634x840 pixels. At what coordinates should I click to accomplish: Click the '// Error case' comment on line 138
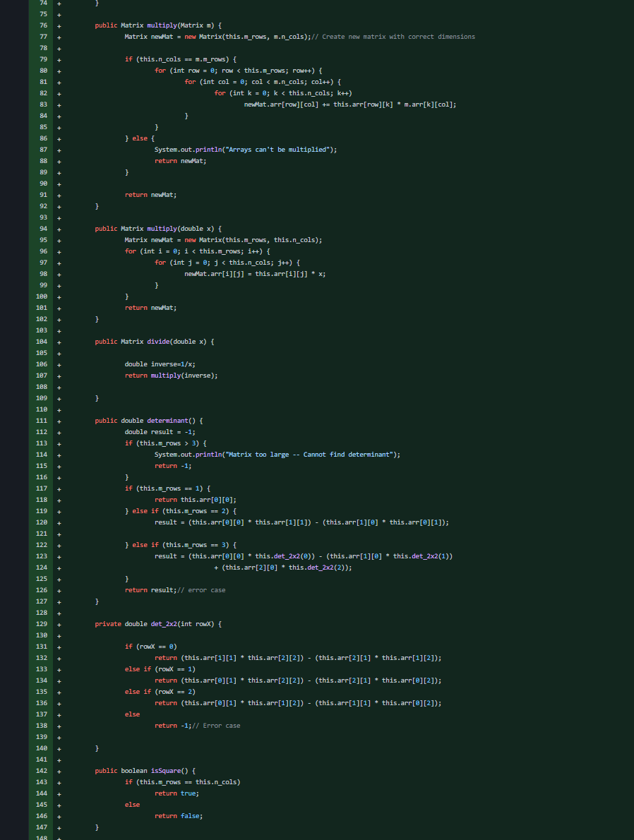(x=216, y=726)
